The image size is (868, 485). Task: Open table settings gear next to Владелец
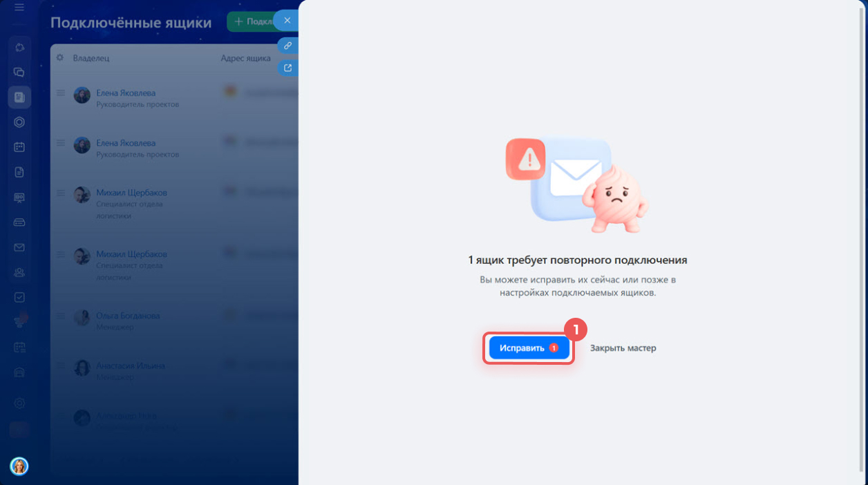[60, 58]
